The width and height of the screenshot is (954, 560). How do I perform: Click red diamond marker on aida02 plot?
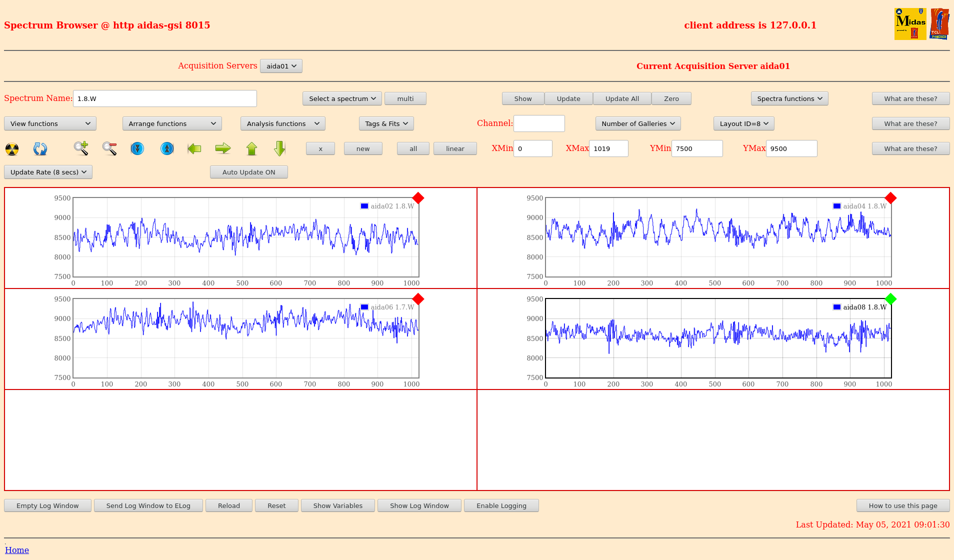click(418, 198)
